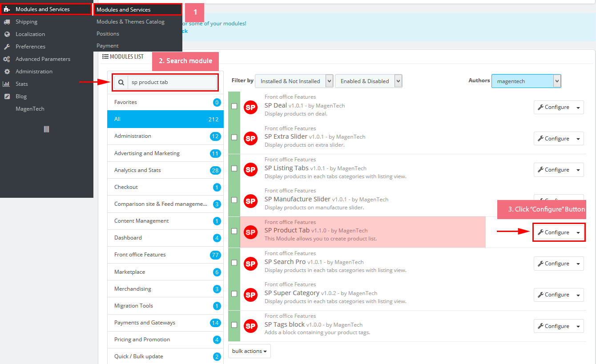The width and height of the screenshot is (596, 364).
Task: Select the Dashboard category
Action: pyautogui.click(x=165, y=238)
